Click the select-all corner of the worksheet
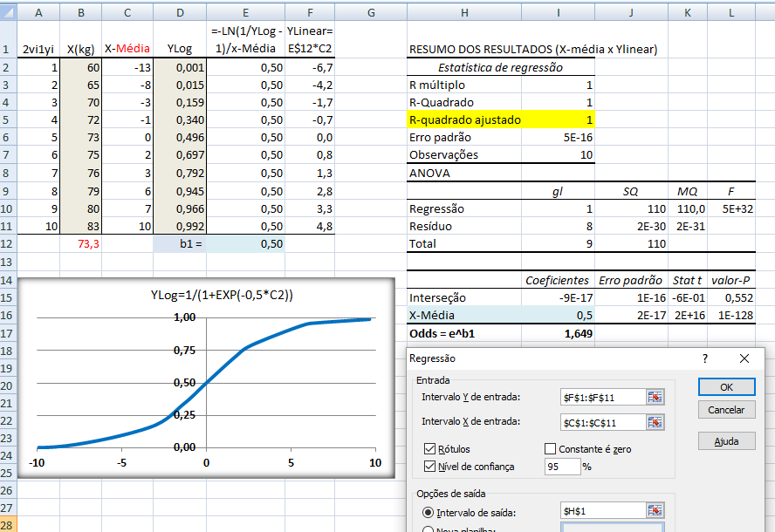This screenshot has width=775, height=532. tap(9, 12)
